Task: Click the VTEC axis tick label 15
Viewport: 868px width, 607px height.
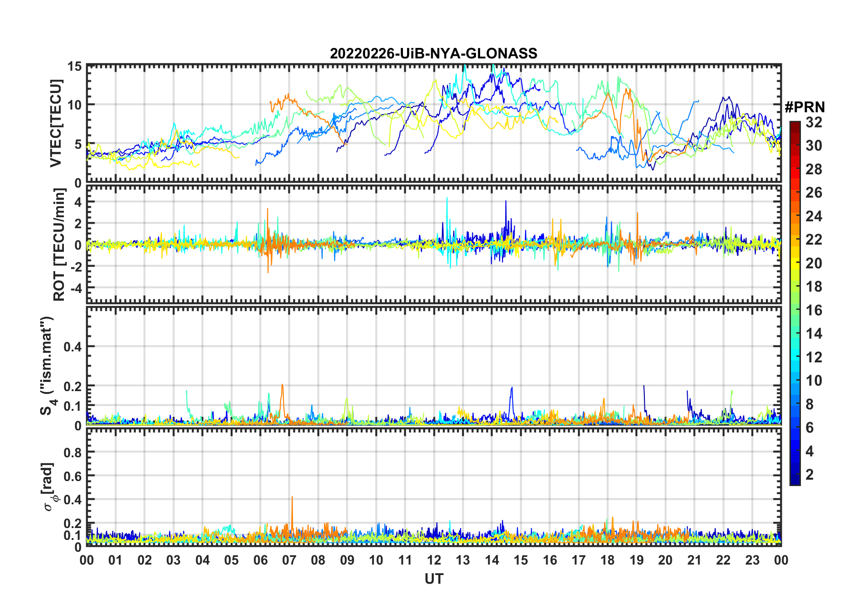Action: pyautogui.click(x=74, y=67)
